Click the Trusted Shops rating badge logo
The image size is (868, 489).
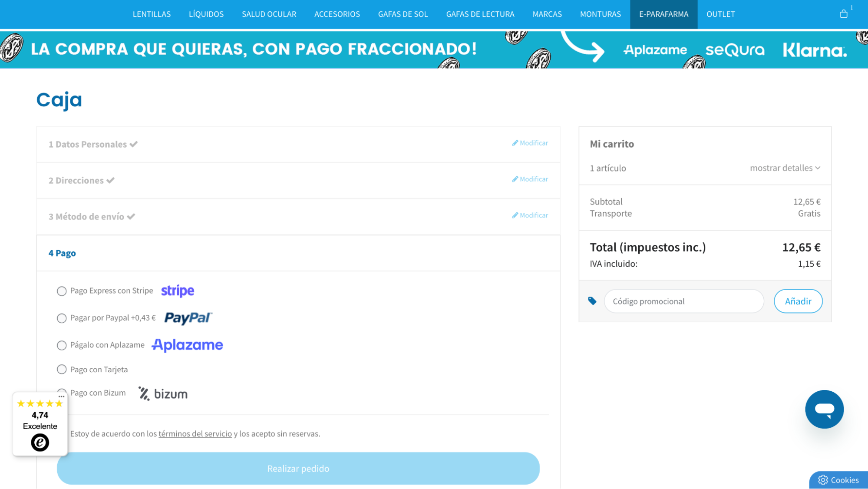[x=40, y=443]
